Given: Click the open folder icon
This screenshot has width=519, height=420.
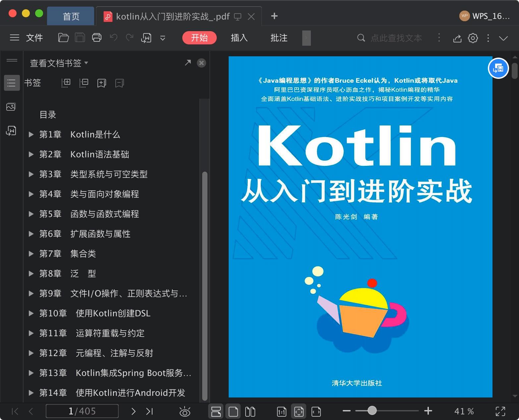Looking at the screenshot, I should (x=63, y=38).
